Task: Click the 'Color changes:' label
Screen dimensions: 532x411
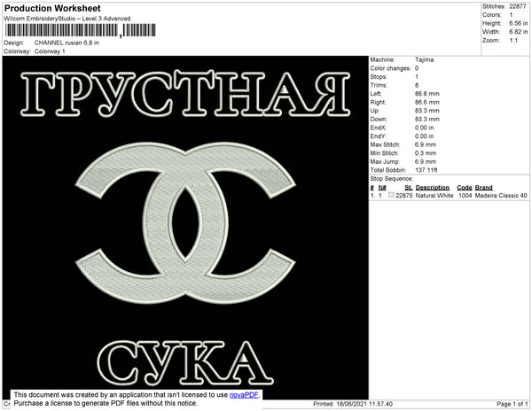Action: [390, 68]
